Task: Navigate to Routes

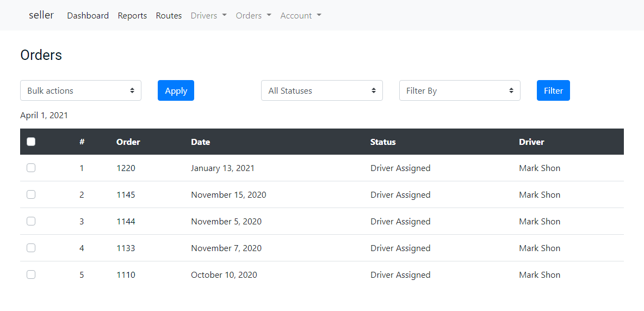Action: (169, 16)
